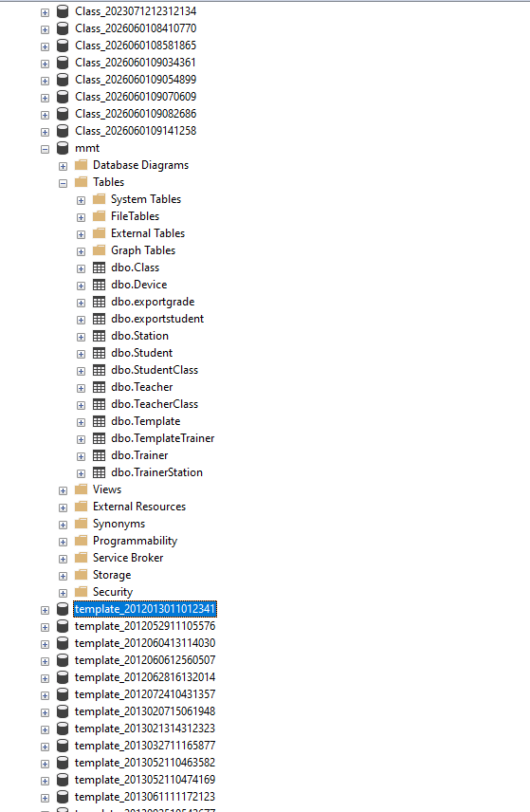Select the dbo.exportstudent table label
This screenshot has height=812, width=530.
point(157,319)
